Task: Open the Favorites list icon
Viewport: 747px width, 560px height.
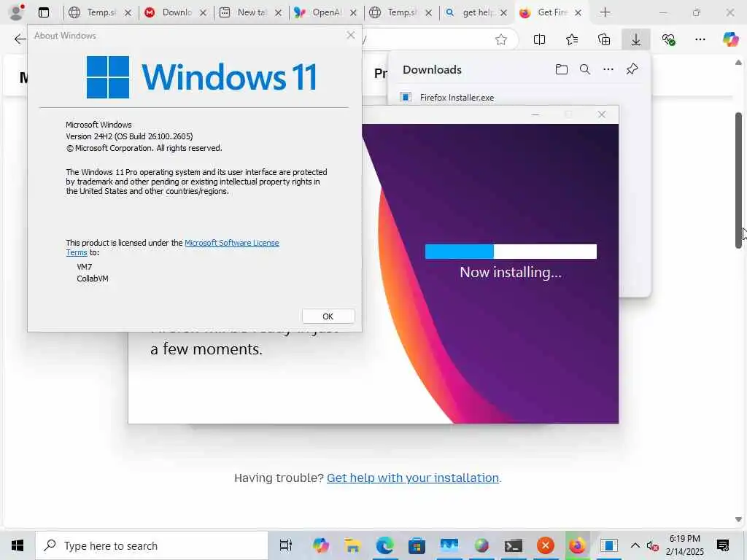Action: coord(572,39)
